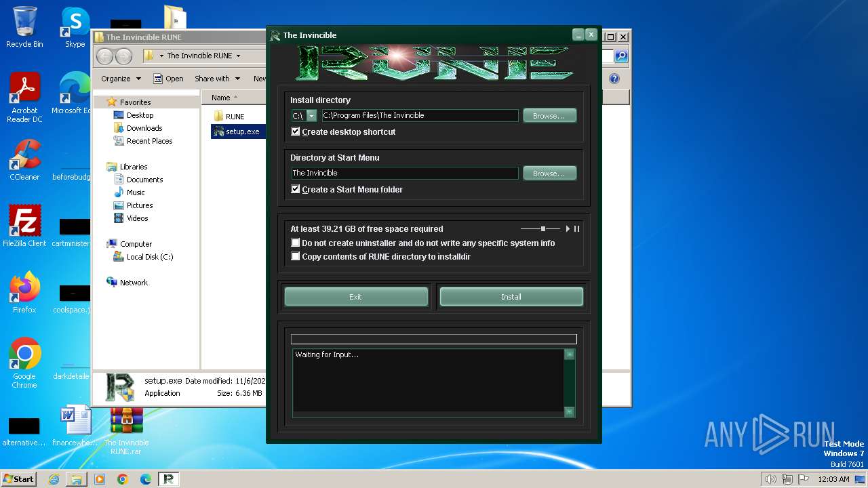Select the CCleaner desktop icon
The width and height of the screenshot is (868, 488).
(24, 160)
